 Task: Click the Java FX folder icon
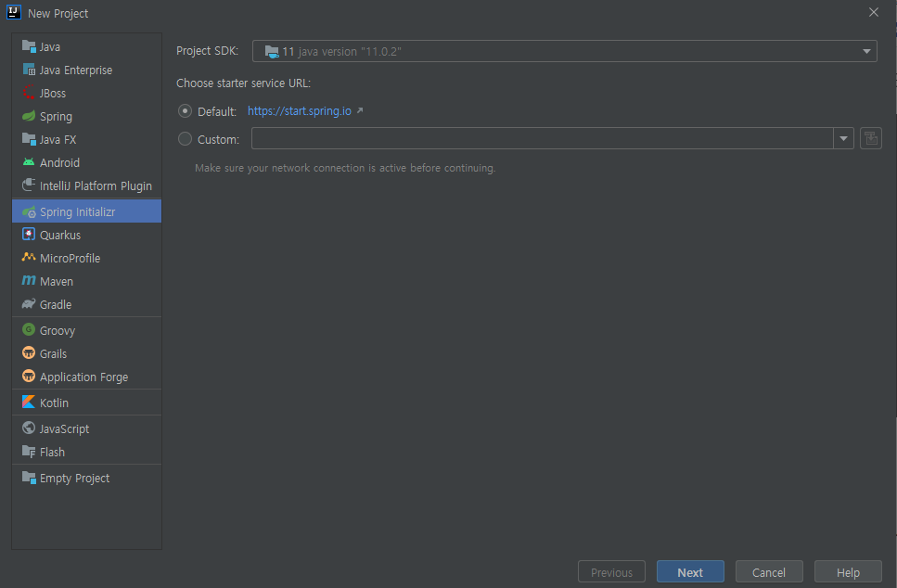tap(29, 139)
